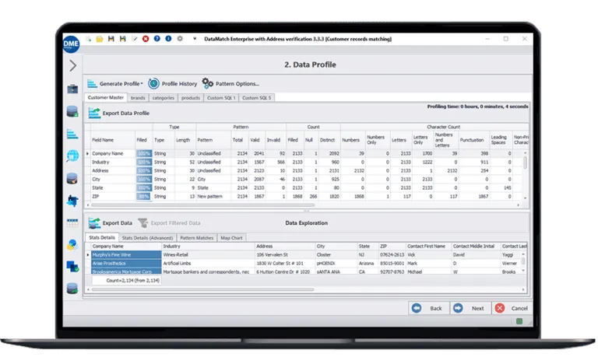
Task: Click the new project icon in title bar
Action: [x=89, y=39]
